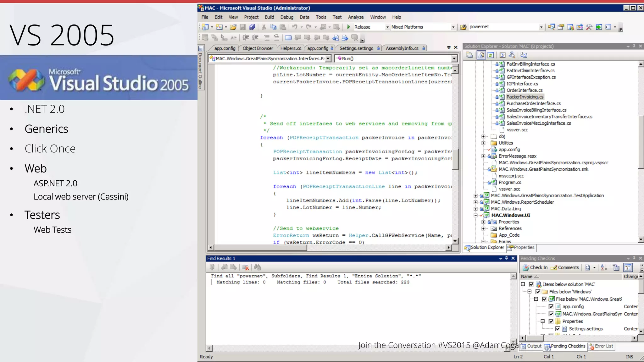
Task: Click the Name column header in Pending Checkins
Action: pyautogui.click(x=571, y=277)
